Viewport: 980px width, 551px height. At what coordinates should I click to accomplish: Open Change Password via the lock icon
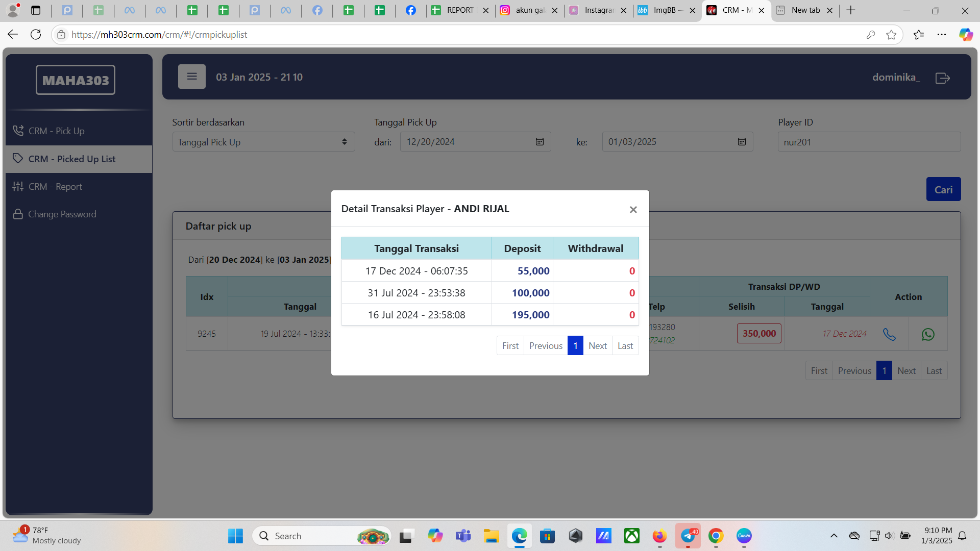click(18, 214)
